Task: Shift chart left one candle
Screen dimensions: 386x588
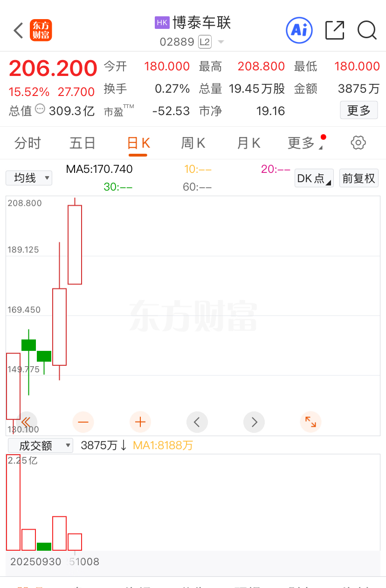Action: click(x=197, y=422)
